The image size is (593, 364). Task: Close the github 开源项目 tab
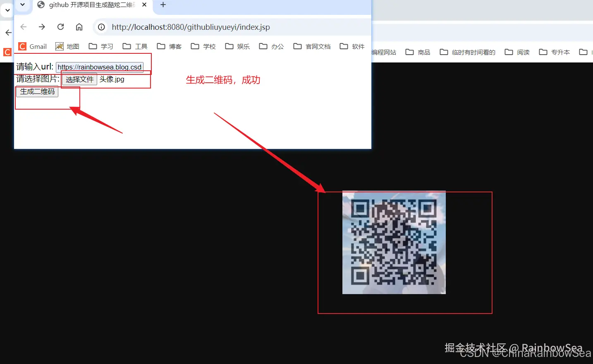pos(144,5)
